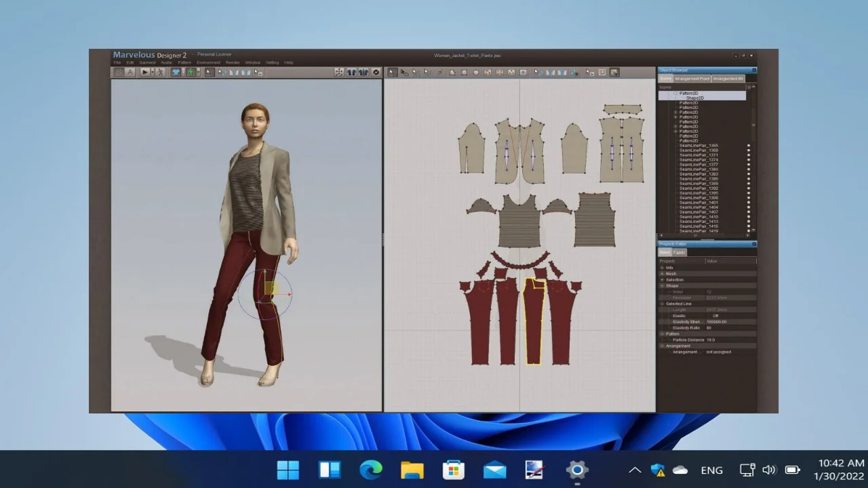The width and height of the screenshot is (868, 488).
Task: Toggle dot beside SeamLinePair_1395
Action: 749,192
